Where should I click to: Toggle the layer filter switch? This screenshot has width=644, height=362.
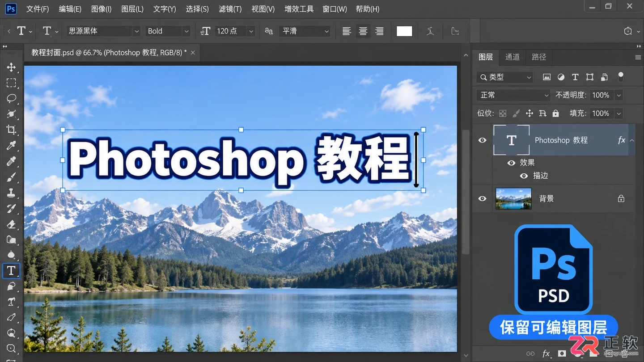(620, 77)
